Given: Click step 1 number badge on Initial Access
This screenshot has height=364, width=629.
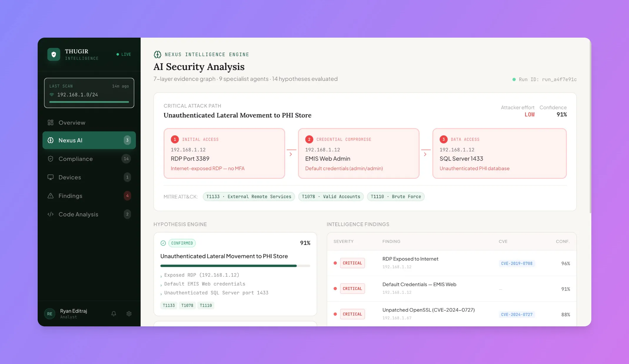Looking at the screenshot, I should [175, 139].
